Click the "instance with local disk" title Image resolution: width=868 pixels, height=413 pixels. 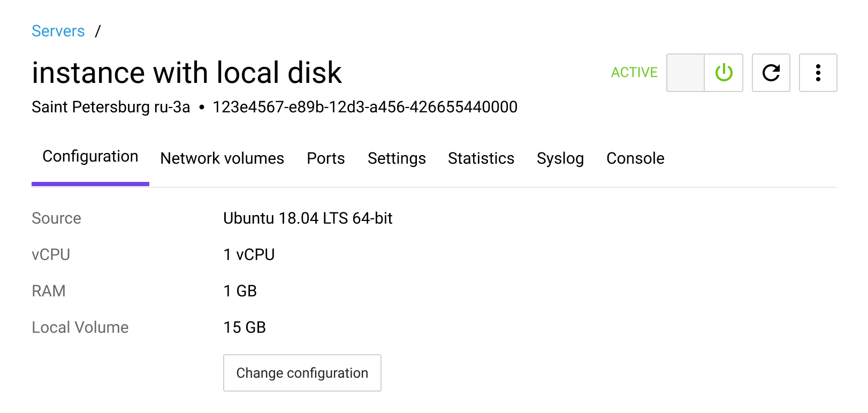click(187, 73)
